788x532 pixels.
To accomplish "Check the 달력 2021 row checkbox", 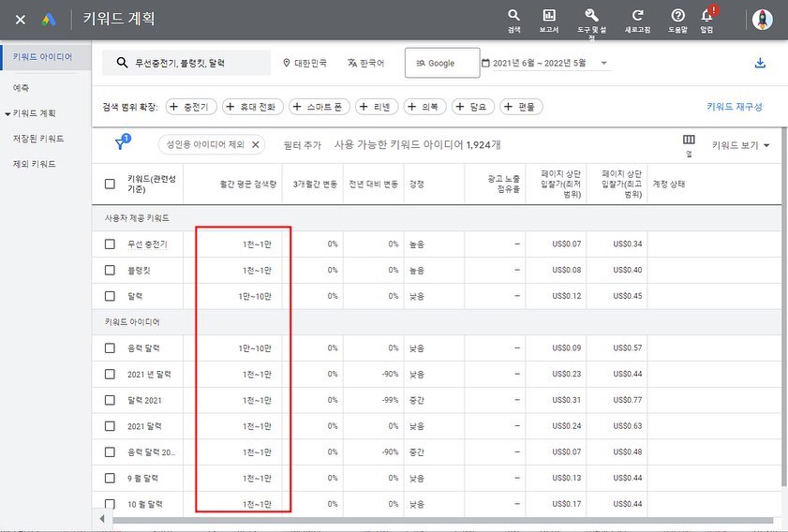I will 110,400.
